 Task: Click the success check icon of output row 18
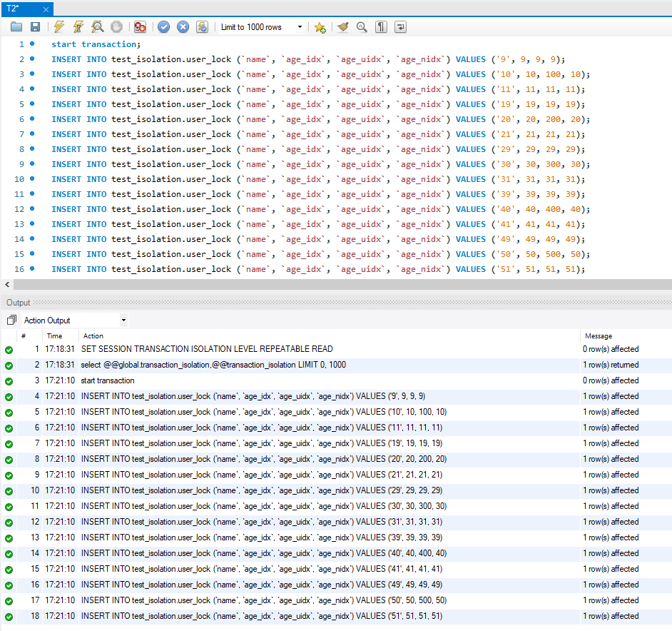(9, 617)
